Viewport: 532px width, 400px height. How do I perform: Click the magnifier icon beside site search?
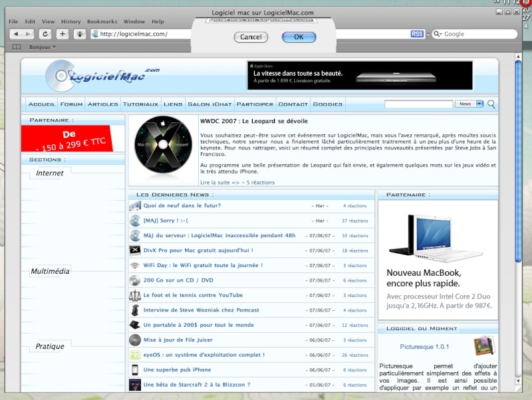(491, 104)
